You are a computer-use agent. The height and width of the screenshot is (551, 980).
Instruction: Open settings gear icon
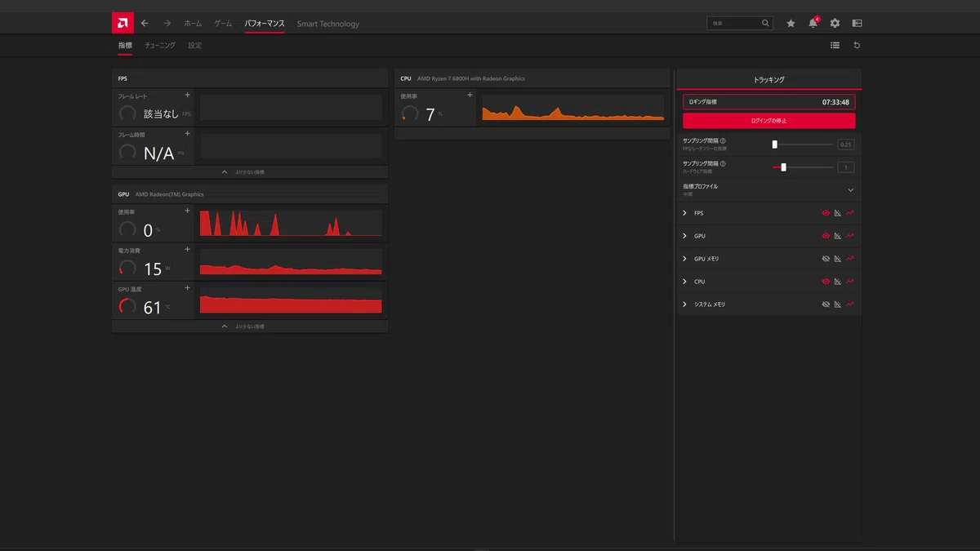[835, 24]
